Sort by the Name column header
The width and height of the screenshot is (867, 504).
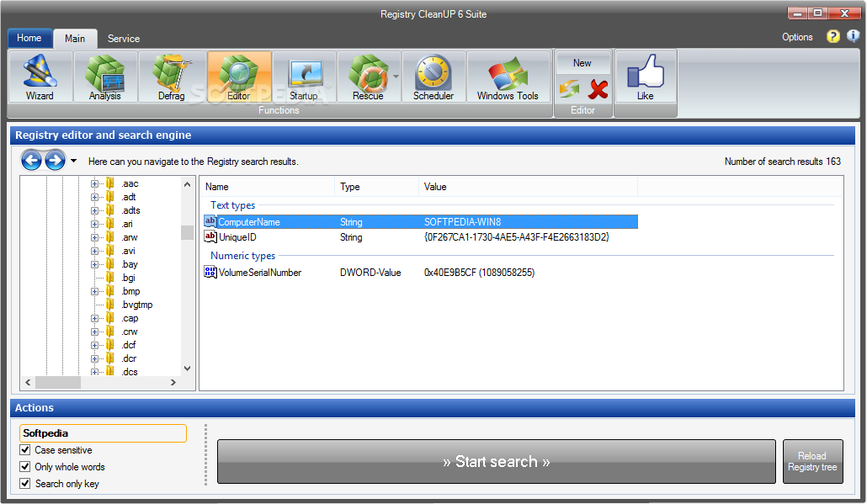267,187
